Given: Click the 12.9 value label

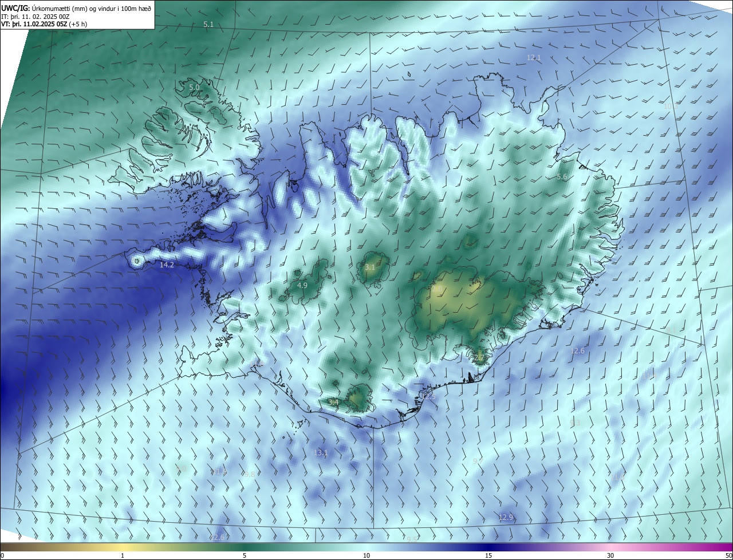Looking at the screenshot, I should tap(506, 518).
